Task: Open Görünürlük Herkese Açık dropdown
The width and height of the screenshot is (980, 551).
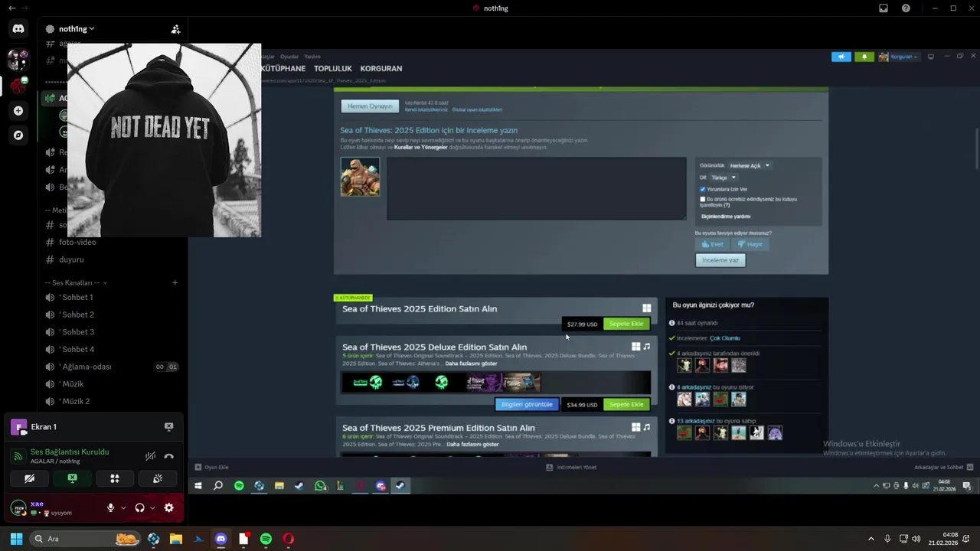Action: click(x=750, y=165)
